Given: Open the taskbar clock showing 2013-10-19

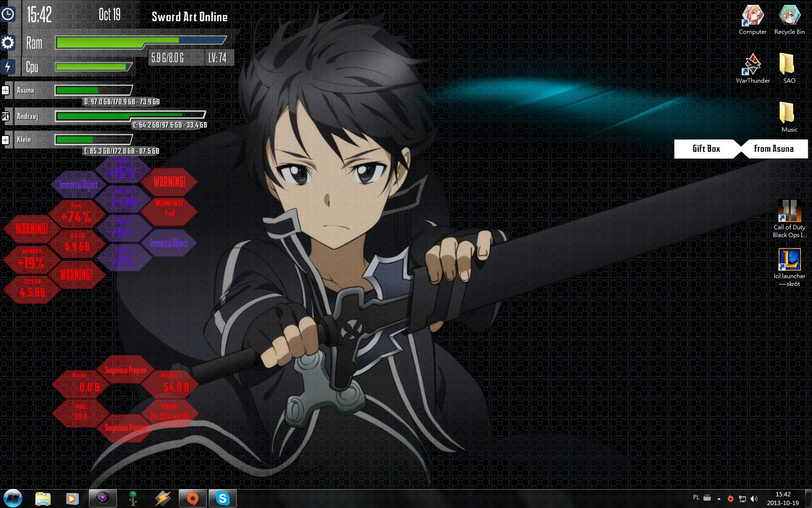Looking at the screenshot, I should 783,498.
